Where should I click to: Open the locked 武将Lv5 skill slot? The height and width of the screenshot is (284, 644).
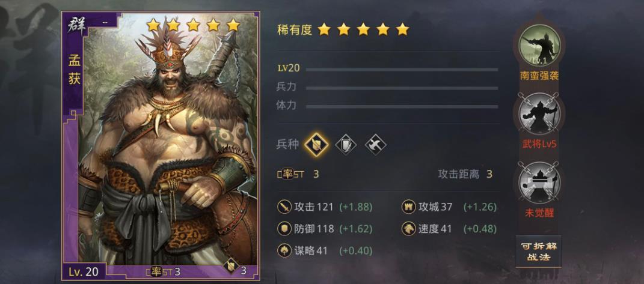pyautogui.click(x=538, y=113)
